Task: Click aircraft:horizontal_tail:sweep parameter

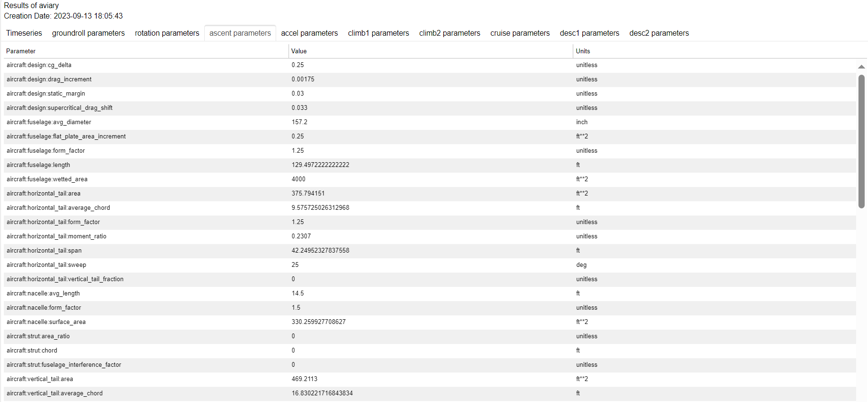Action: 46,265
